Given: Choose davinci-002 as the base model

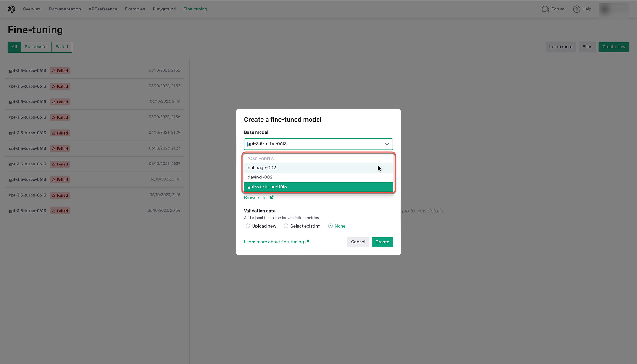Looking at the screenshot, I should 260,177.
